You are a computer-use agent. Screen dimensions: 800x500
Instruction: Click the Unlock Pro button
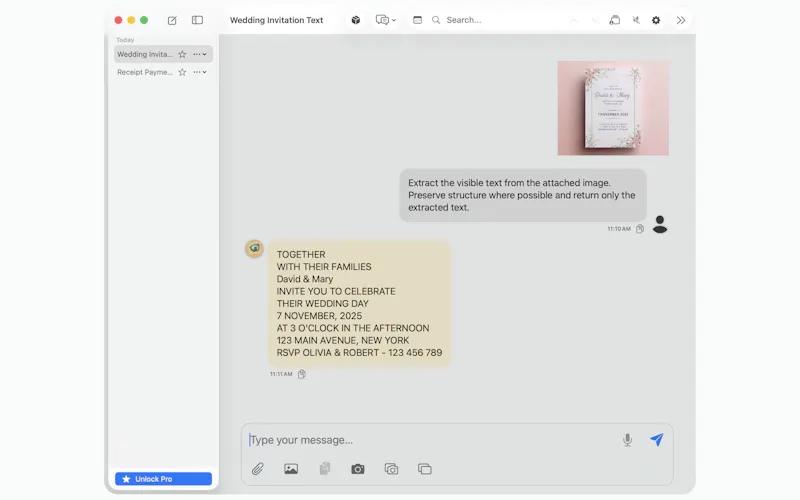coord(163,479)
